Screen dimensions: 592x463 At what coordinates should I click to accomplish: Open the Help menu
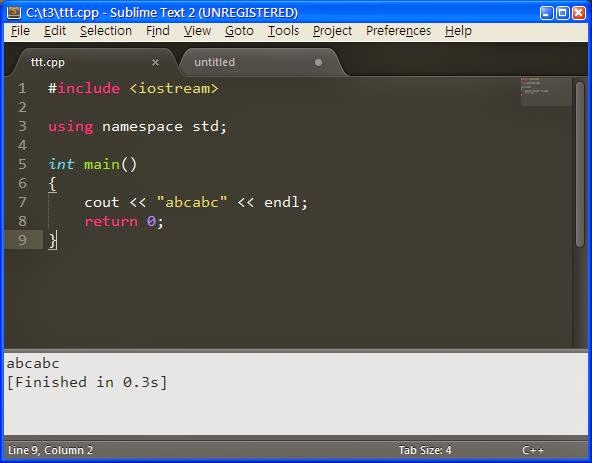coord(458,31)
